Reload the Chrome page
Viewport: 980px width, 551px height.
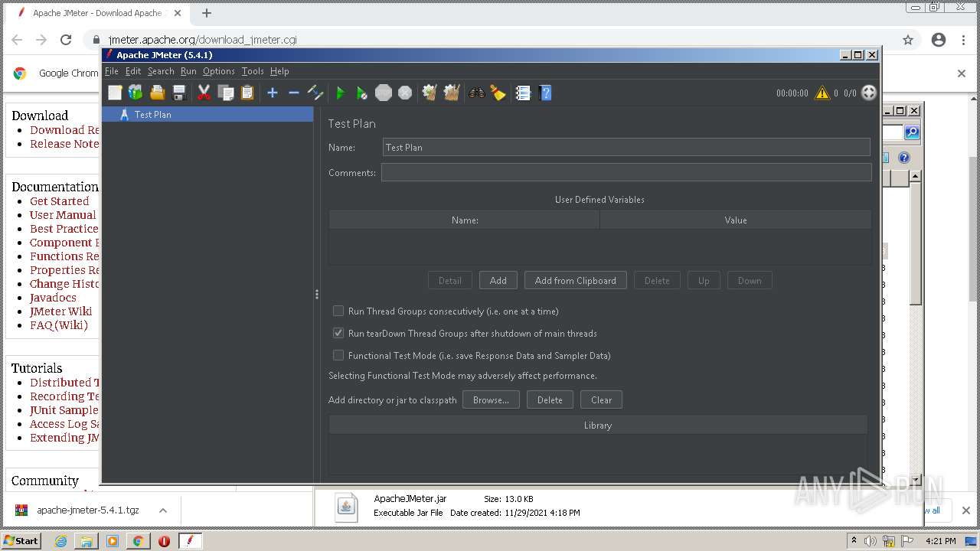coord(66,40)
